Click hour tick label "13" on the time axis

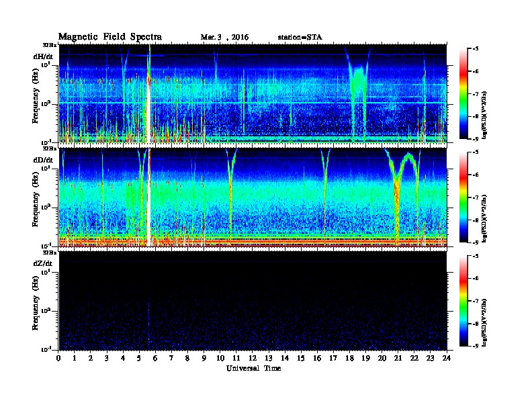(269, 359)
